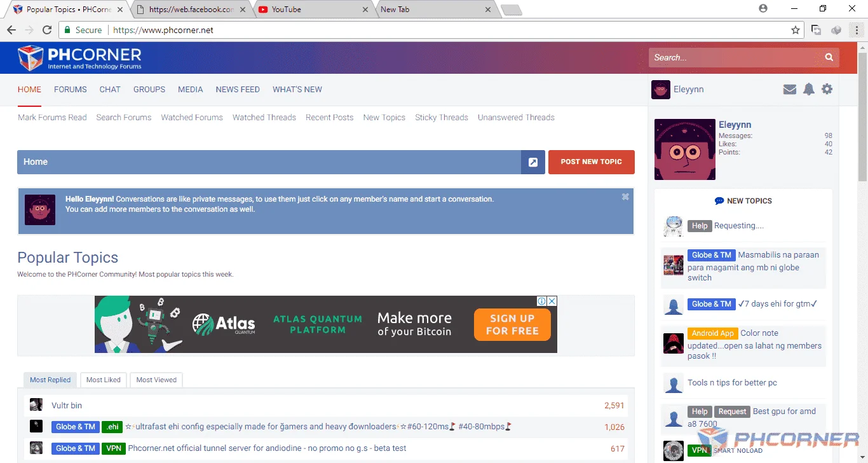868x463 pixels.
Task: Open Best gpu for amd a8 7600 topic
Action: (x=752, y=417)
